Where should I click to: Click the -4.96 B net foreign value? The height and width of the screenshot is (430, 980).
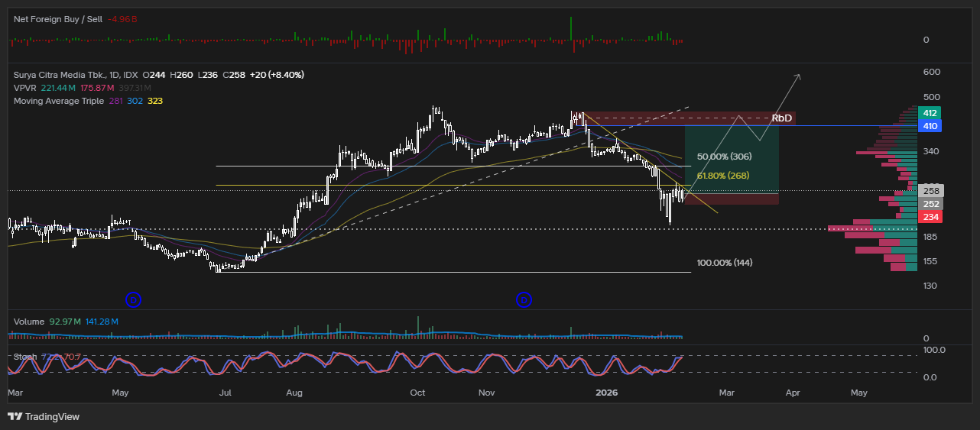click(123, 19)
